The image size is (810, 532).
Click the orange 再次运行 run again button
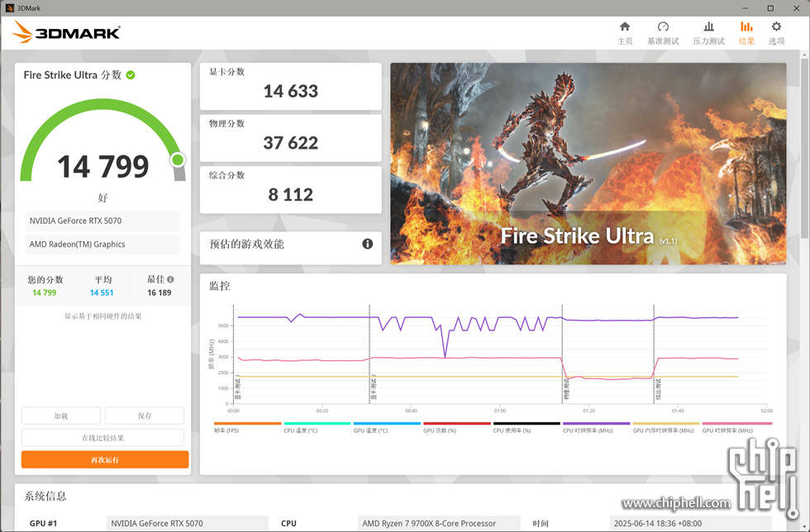coord(105,459)
